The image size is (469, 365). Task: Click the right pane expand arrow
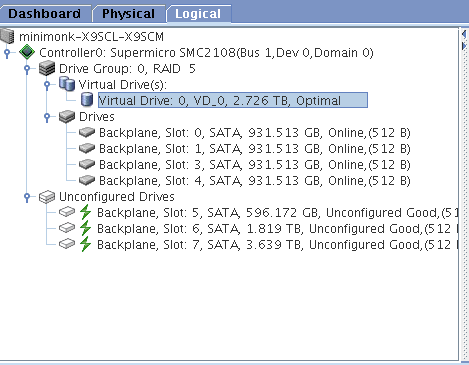464,46
